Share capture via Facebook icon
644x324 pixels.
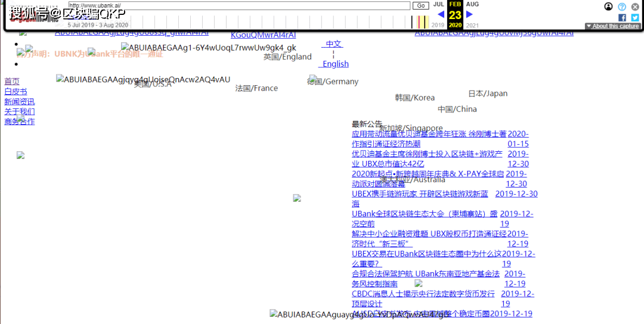click(622, 17)
